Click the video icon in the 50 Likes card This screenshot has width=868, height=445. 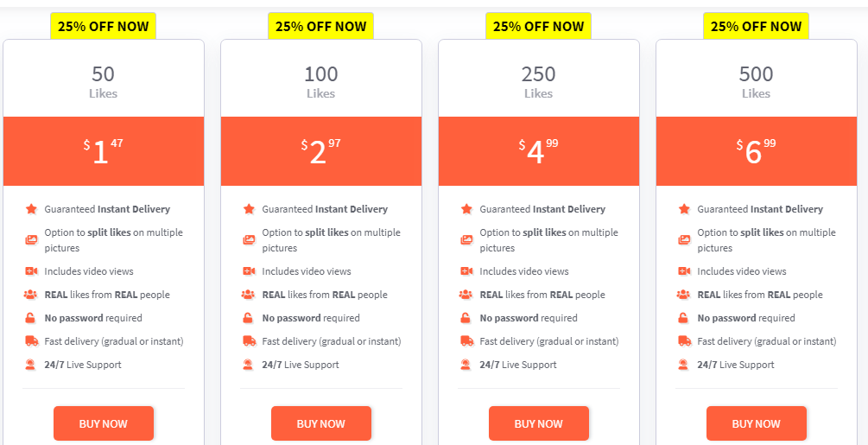click(31, 271)
